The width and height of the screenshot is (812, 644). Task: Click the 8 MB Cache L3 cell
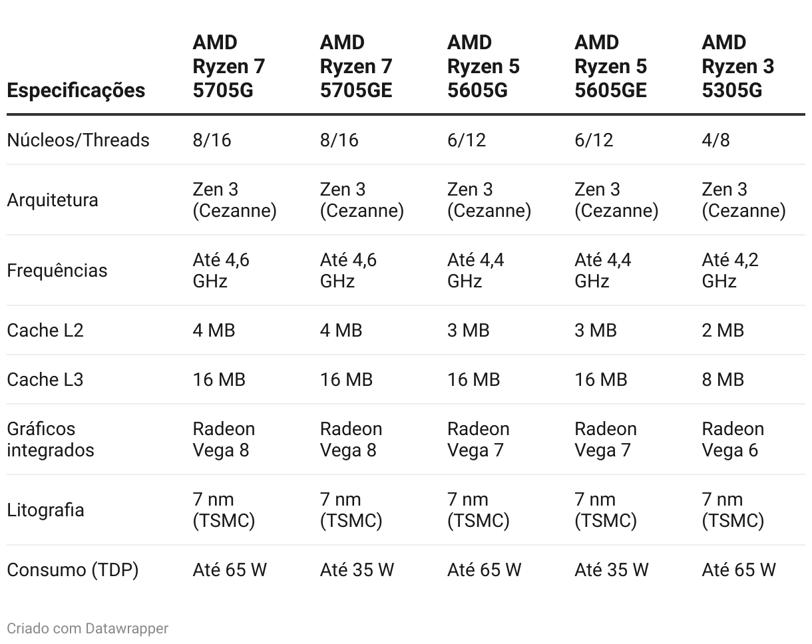tap(723, 379)
